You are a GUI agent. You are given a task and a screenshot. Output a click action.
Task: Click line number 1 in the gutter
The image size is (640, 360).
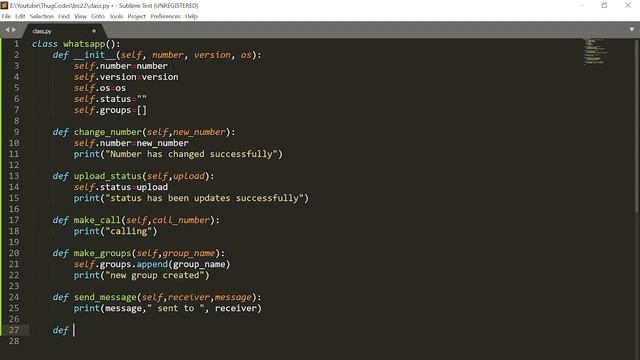(16, 44)
